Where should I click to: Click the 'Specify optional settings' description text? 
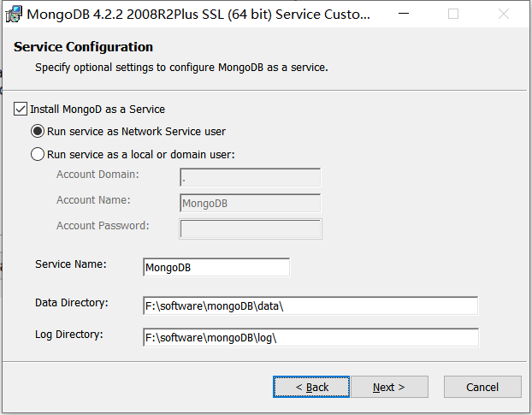181,68
